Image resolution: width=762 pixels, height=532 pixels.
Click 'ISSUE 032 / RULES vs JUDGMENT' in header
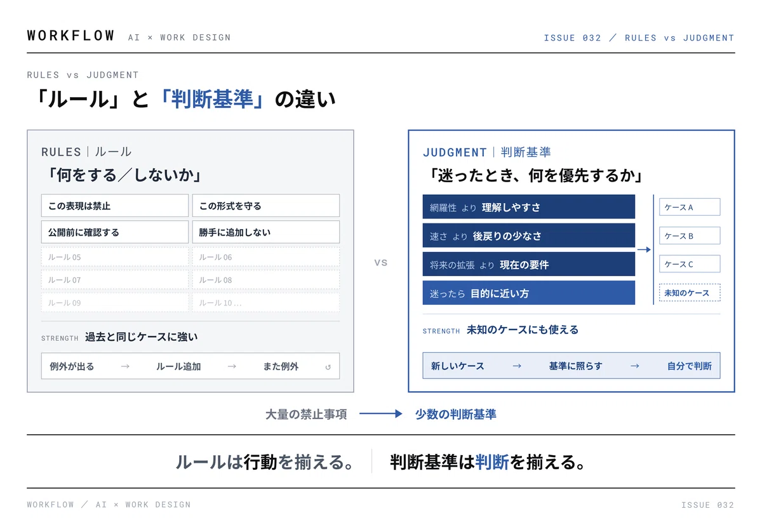point(639,37)
